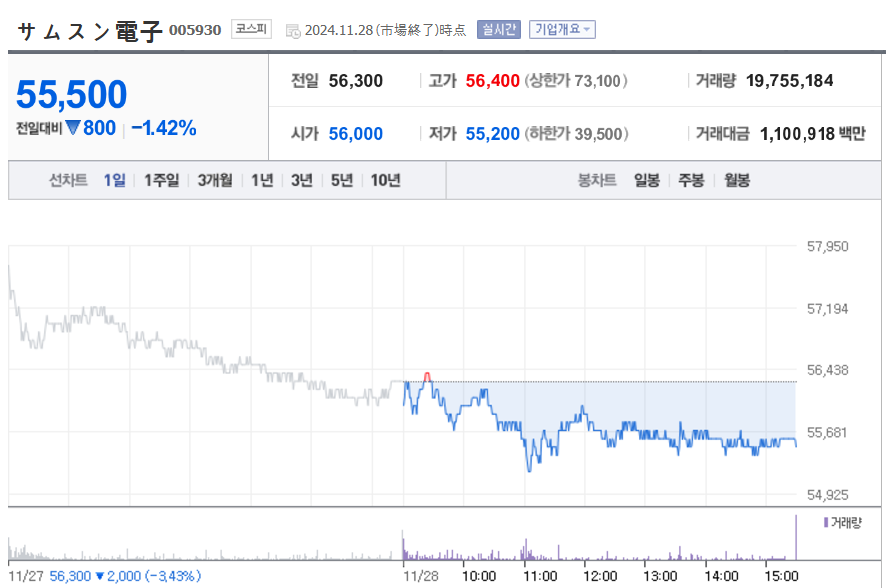This screenshot has height=588, width=886.
Task: View the 10년 line chart
Action: click(385, 180)
